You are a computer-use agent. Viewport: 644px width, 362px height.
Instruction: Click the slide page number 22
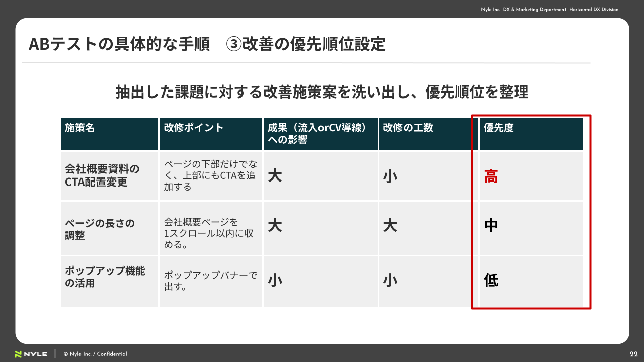click(x=633, y=354)
